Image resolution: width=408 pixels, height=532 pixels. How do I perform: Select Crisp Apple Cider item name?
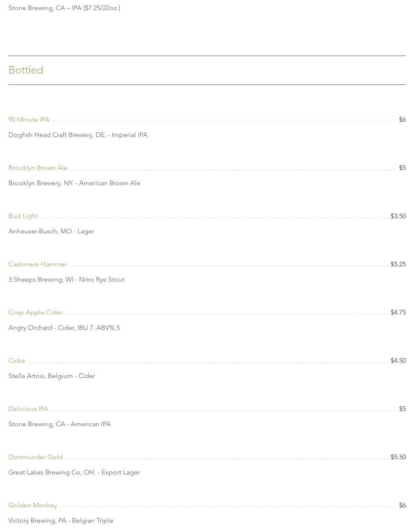tap(36, 313)
